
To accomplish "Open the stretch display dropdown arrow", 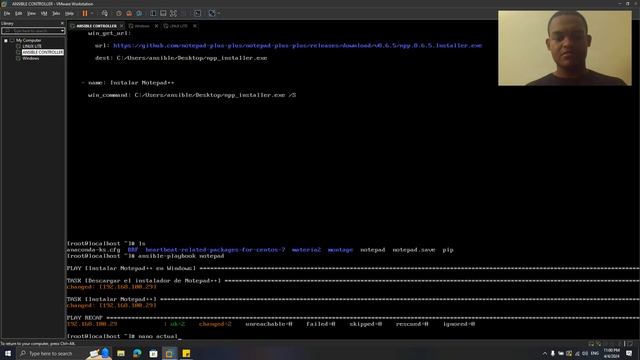I will (x=219, y=13).
